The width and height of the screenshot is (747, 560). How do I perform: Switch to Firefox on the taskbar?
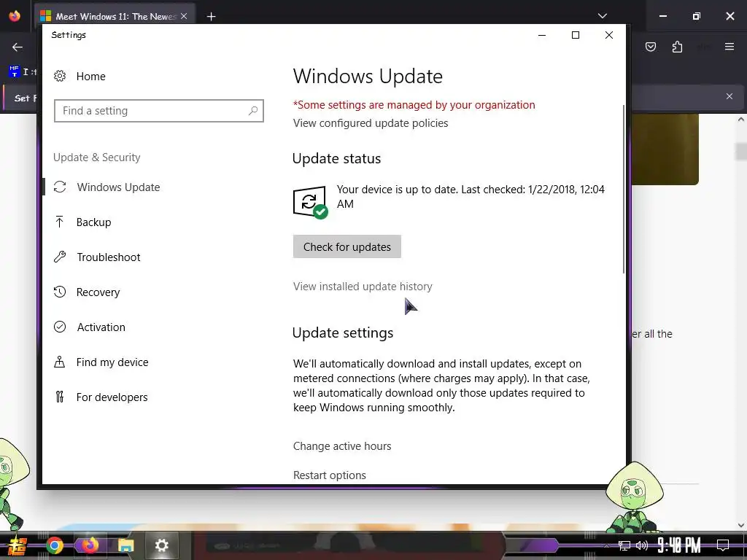(x=90, y=545)
